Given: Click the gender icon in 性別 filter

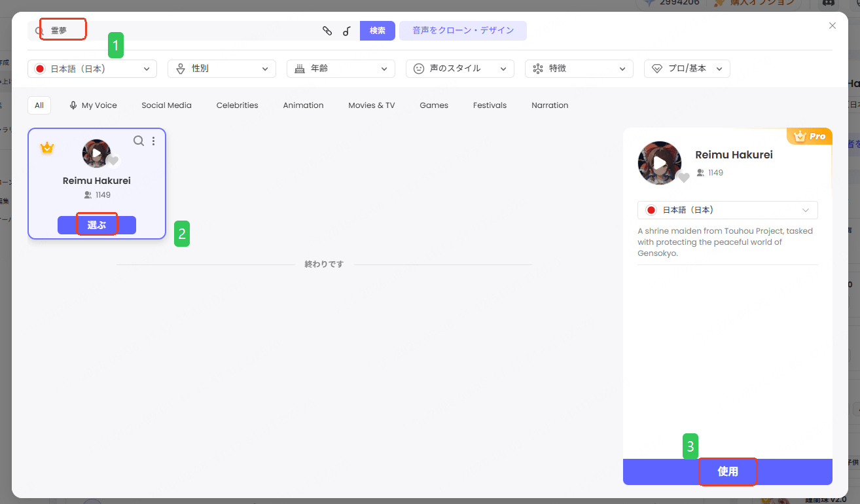Looking at the screenshot, I should pyautogui.click(x=181, y=69).
